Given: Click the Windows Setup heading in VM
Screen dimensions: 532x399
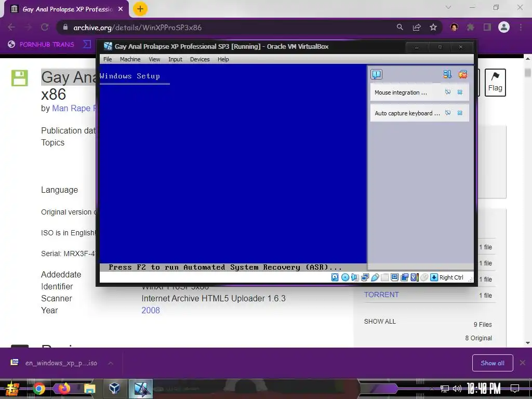Looking at the screenshot, I should [129, 76].
